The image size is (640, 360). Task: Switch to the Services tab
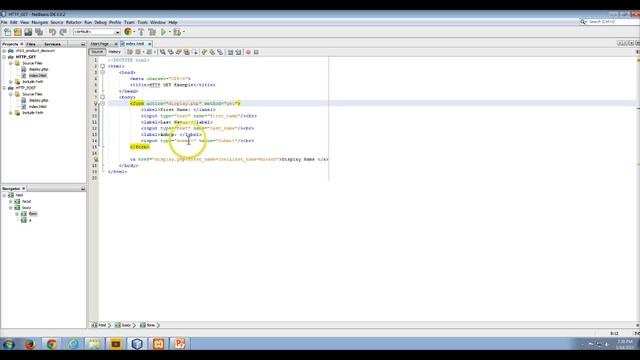pyautogui.click(x=52, y=44)
